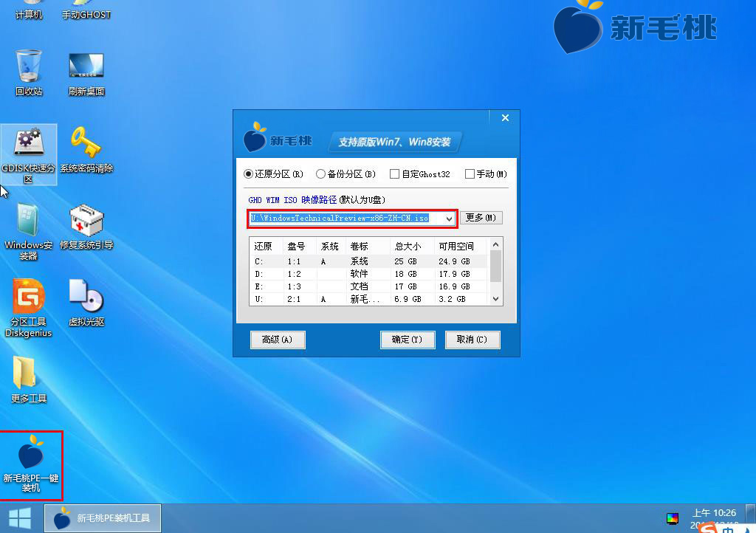Expand the image path dropdown arrow

point(449,219)
